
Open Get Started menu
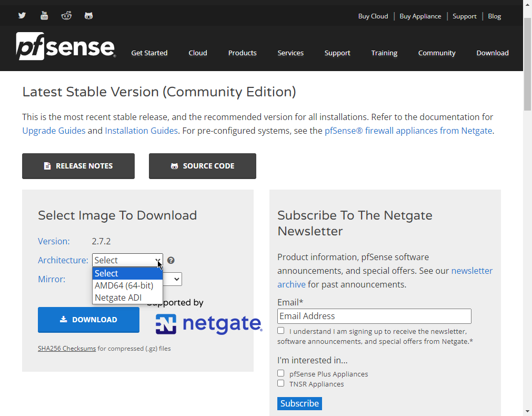[x=149, y=53]
